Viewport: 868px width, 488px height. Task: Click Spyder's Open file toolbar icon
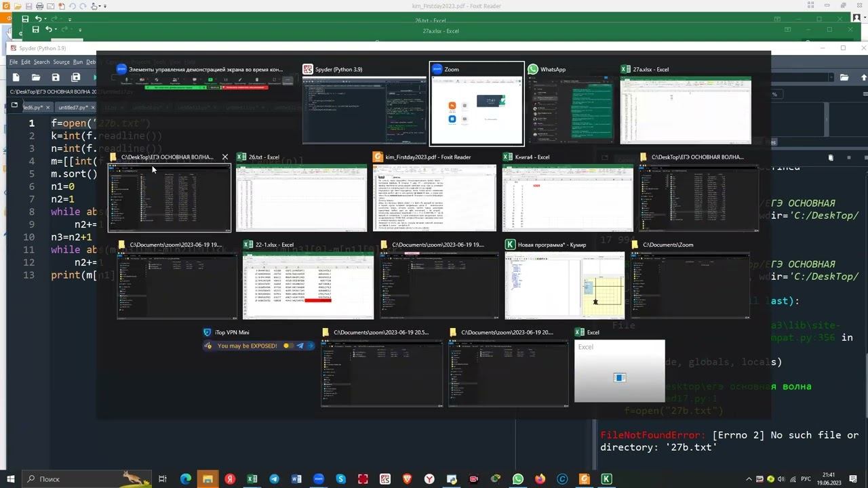(x=36, y=77)
